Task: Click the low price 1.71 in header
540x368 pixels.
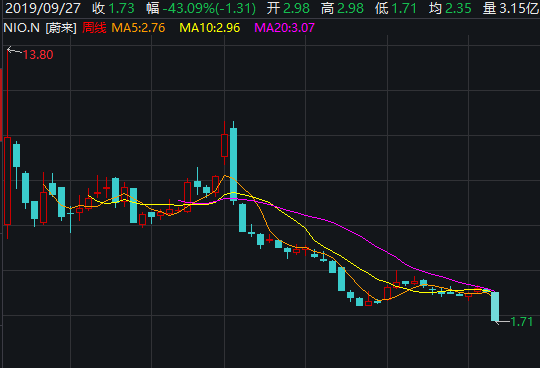Action: (x=404, y=8)
